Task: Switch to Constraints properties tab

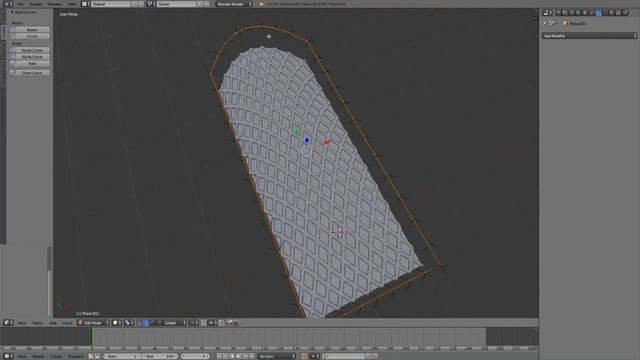Action: [592, 13]
